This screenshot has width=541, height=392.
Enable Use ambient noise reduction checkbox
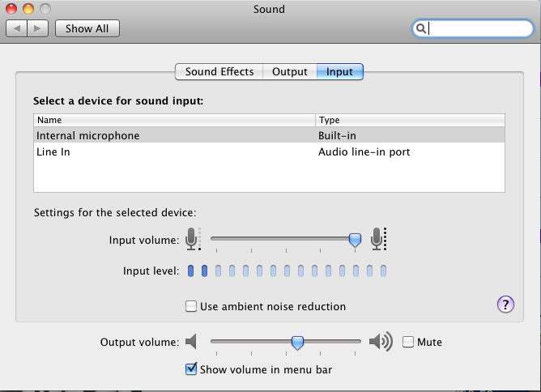[x=191, y=306]
